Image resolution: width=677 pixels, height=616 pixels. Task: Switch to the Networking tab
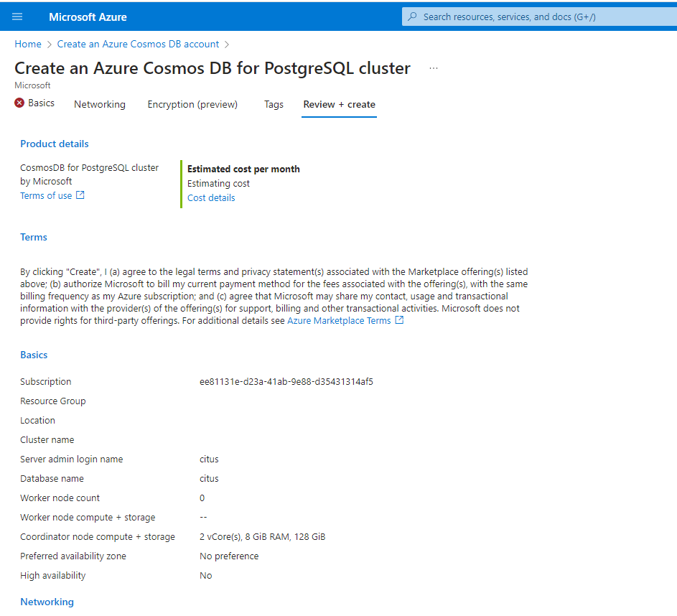tap(100, 104)
